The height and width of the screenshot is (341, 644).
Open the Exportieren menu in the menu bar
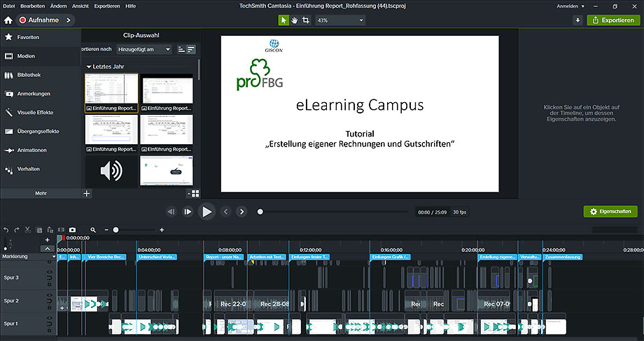tap(107, 6)
